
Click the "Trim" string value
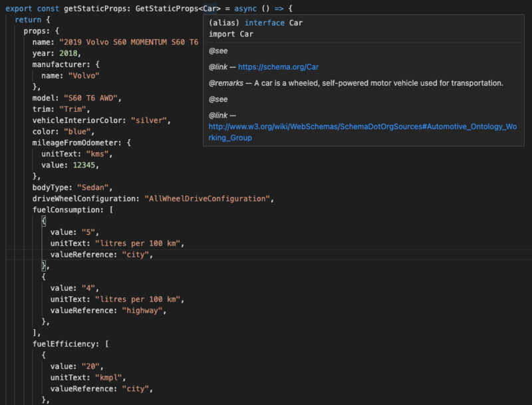72,109
